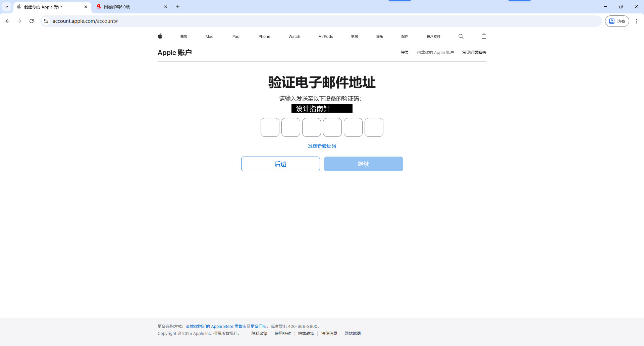Image resolution: width=644 pixels, height=346 pixels.
Task: Open the 常见问题解答 link
Action: click(474, 53)
